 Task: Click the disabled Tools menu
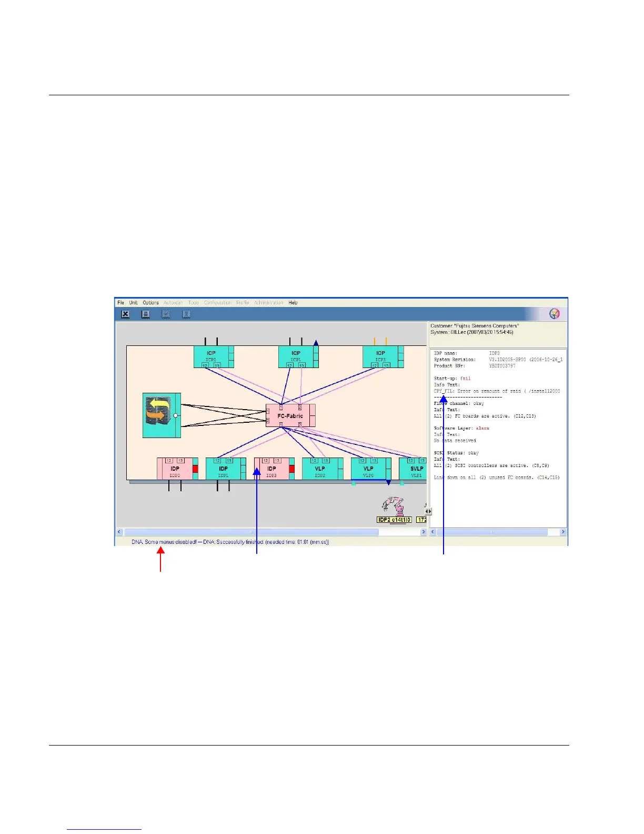pyautogui.click(x=194, y=303)
